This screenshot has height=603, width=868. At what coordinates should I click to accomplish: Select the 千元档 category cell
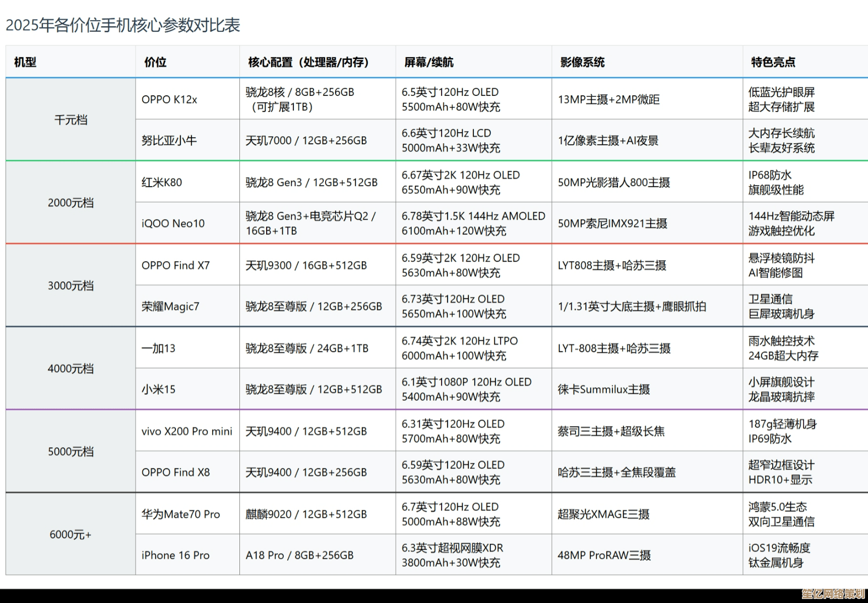click(71, 119)
